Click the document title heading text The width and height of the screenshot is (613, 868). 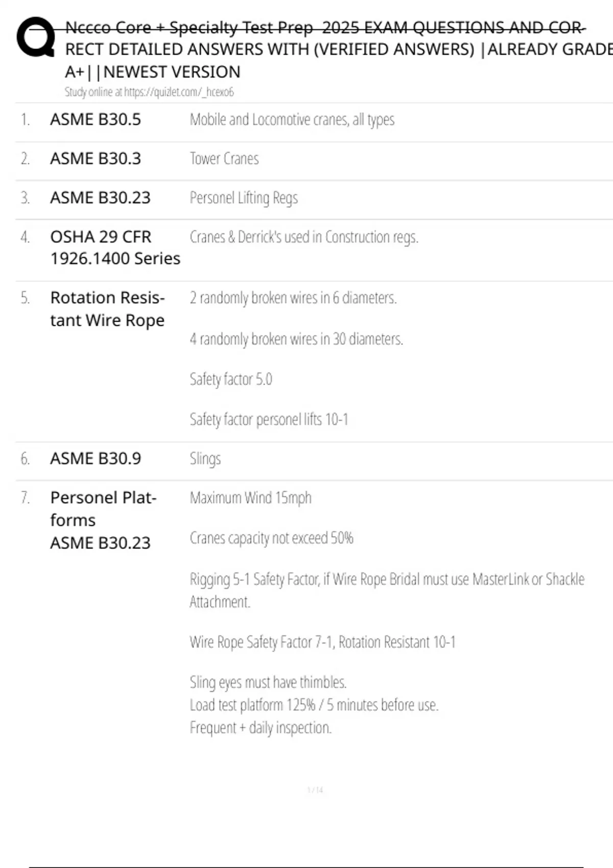point(327,50)
